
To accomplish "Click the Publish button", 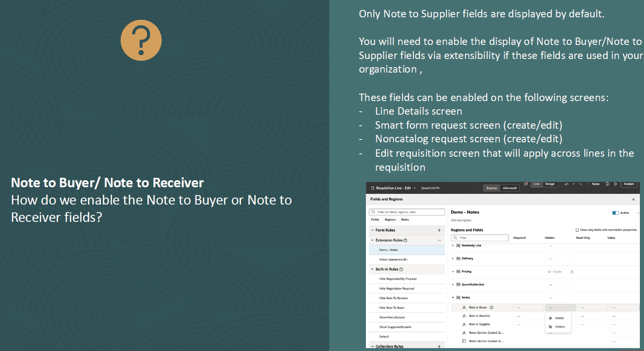I will click(x=629, y=184).
